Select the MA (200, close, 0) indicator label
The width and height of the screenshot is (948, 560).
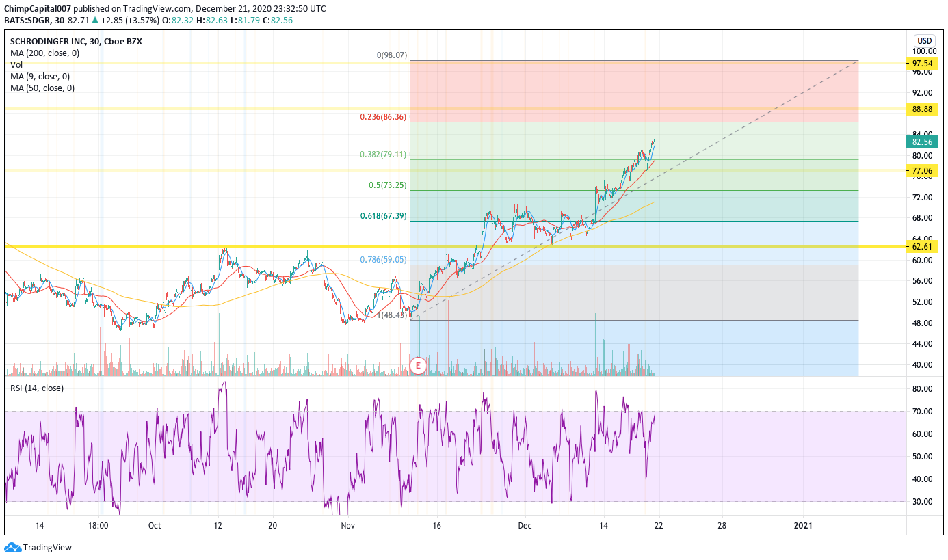pyautogui.click(x=44, y=53)
